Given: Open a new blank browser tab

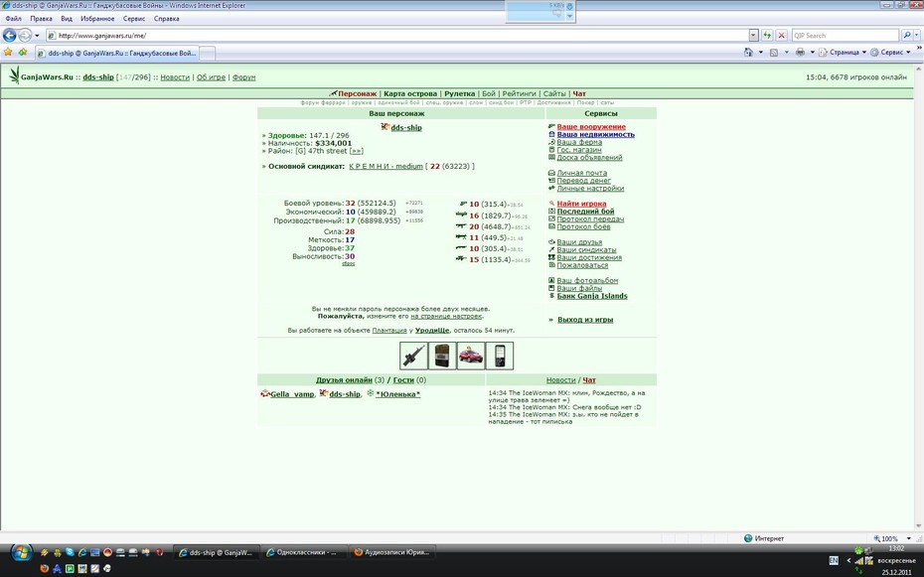Looking at the screenshot, I should tap(208, 54).
